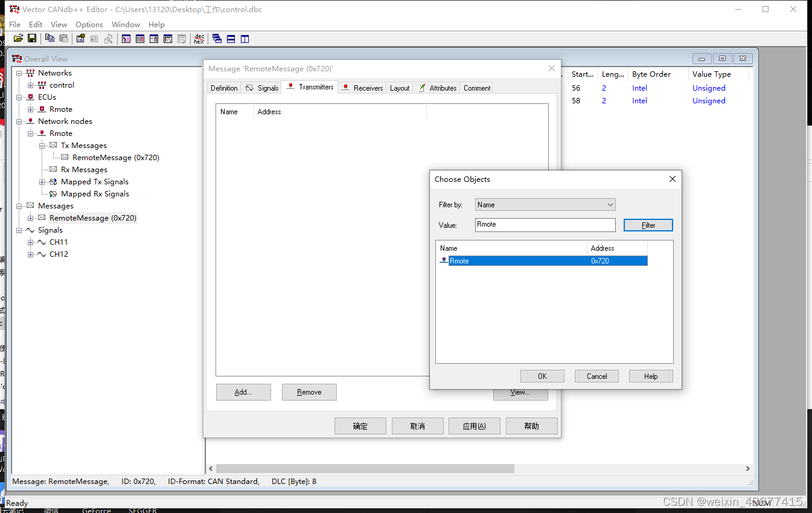
Task: Select RemoteMessage (0x720) under Tx Messages
Action: click(115, 158)
